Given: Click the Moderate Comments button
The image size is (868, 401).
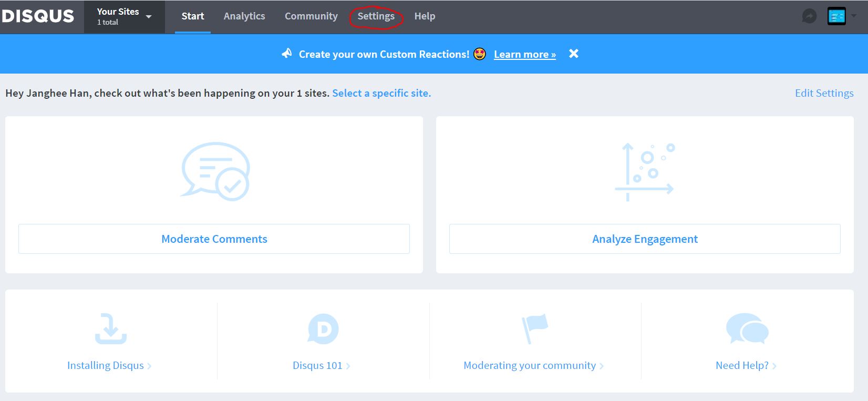Looking at the screenshot, I should (x=214, y=239).
